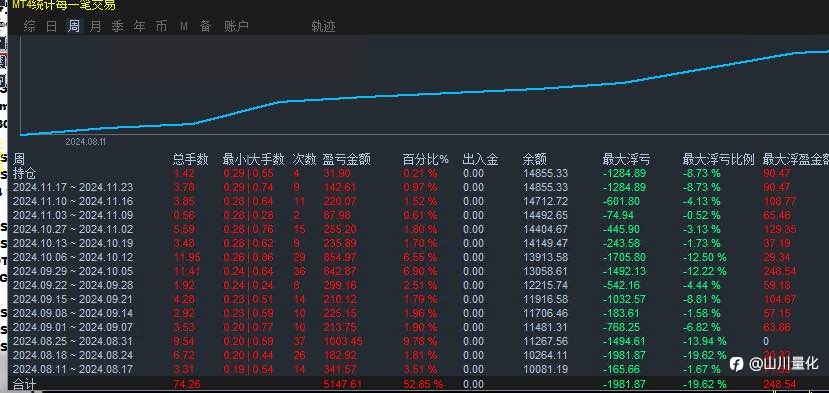The image size is (829, 393).
Task: Select row 2024.08.18 ~ 2024.08.24
Action: click(x=73, y=355)
